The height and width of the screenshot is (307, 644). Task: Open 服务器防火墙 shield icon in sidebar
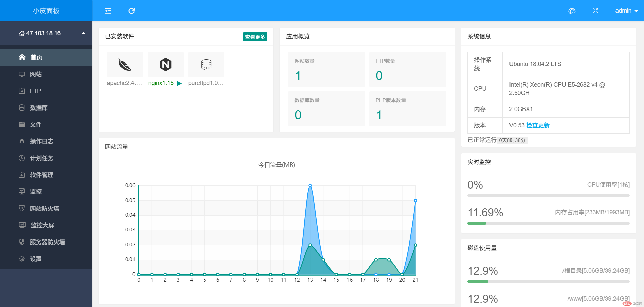point(22,242)
